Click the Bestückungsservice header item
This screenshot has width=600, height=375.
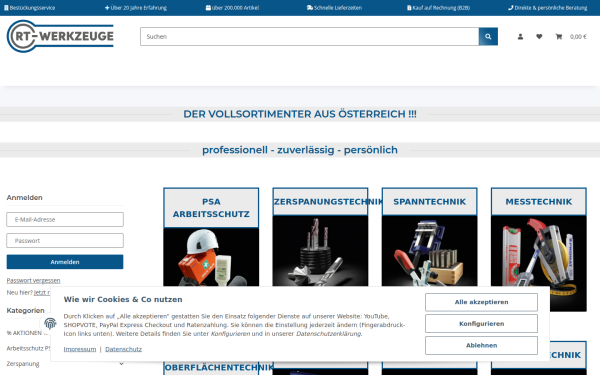point(29,8)
